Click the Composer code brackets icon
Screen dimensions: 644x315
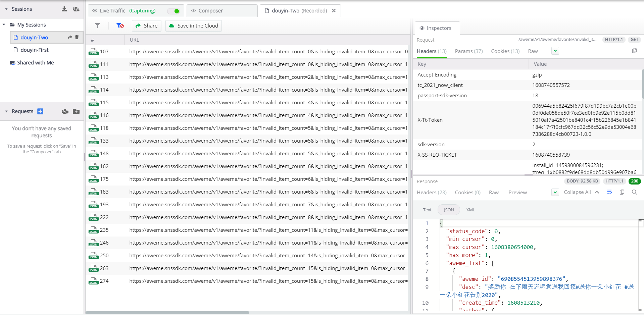193,11
